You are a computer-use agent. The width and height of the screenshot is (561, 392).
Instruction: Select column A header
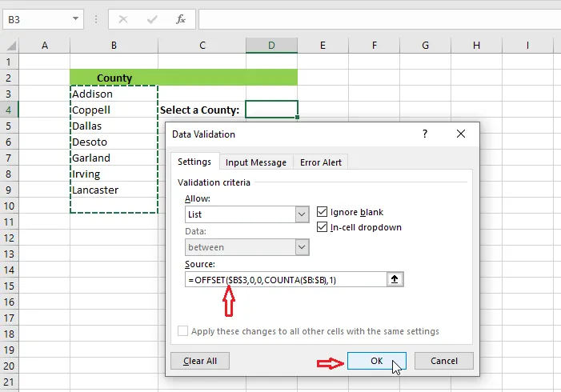pyautogui.click(x=44, y=46)
